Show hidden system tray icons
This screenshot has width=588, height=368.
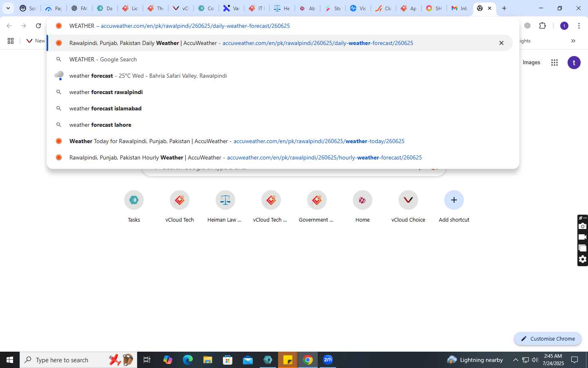click(x=515, y=360)
